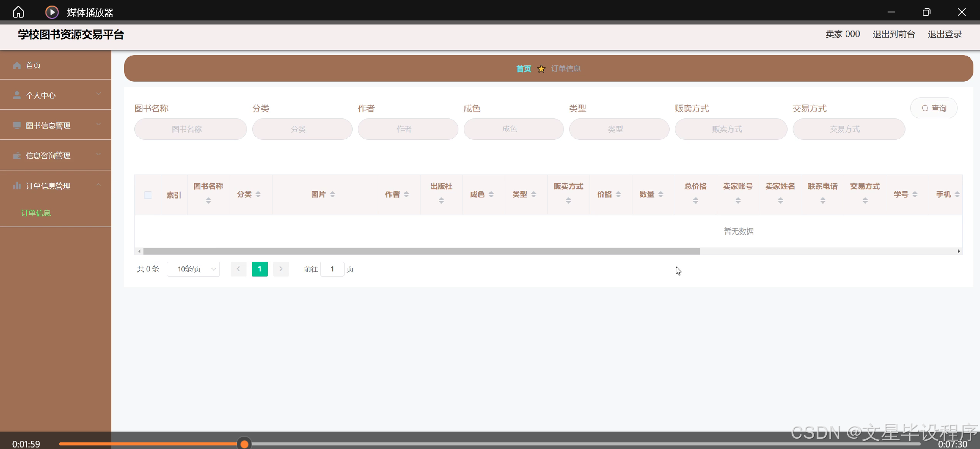
Task: Click the 前往 page number input
Action: tap(332, 269)
